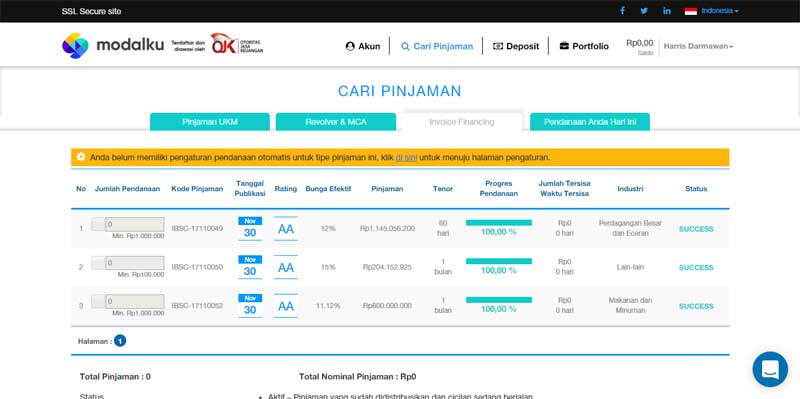
Task: Click loan code IBSC-17110050
Action: 197,267
